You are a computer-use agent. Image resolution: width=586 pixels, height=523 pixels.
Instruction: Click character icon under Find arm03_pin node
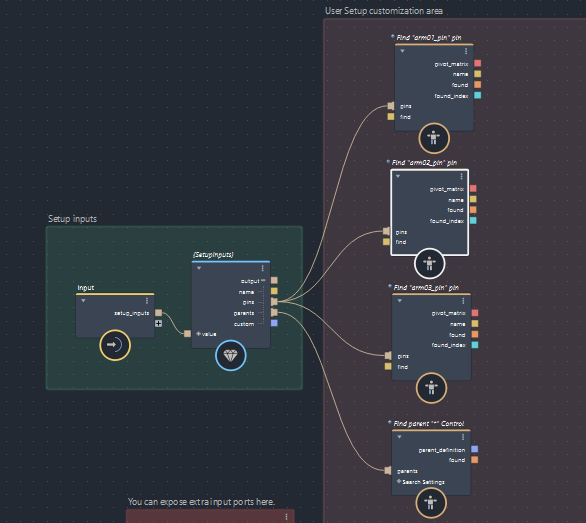pos(431,388)
